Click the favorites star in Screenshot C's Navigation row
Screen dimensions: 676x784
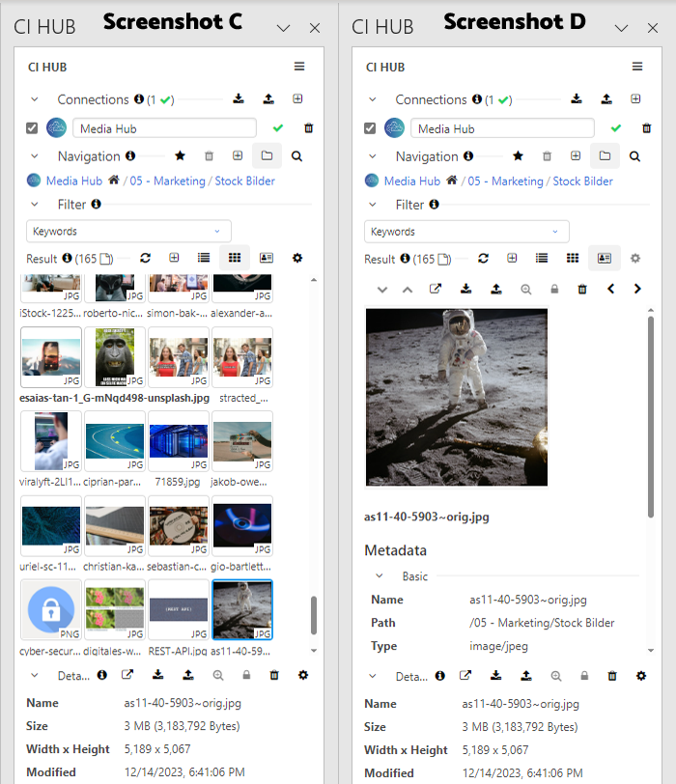(x=180, y=156)
